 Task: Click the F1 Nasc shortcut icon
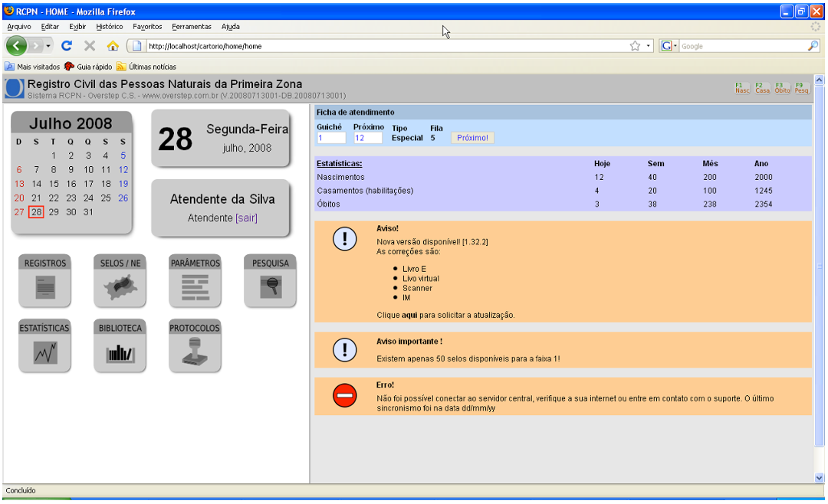point(742,87)
